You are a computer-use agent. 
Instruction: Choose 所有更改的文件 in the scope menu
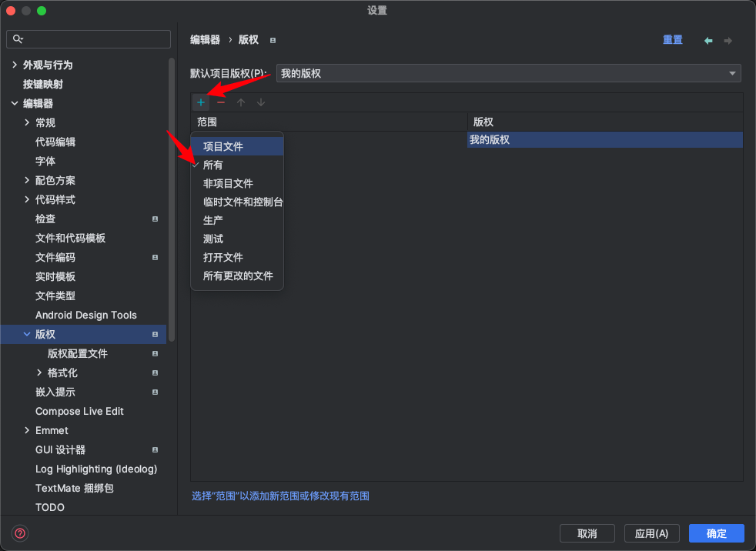(238, 275)
